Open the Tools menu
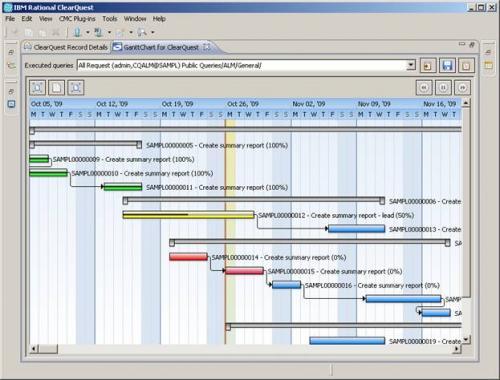Viewport: 500px width, 380px height. (x=110, y=19)
